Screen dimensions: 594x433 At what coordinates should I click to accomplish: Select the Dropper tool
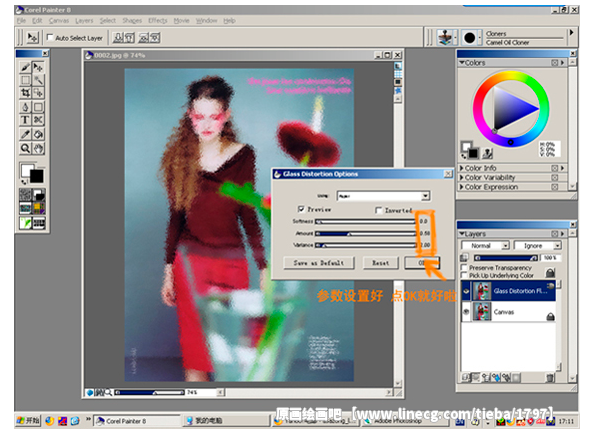point(25,134)
